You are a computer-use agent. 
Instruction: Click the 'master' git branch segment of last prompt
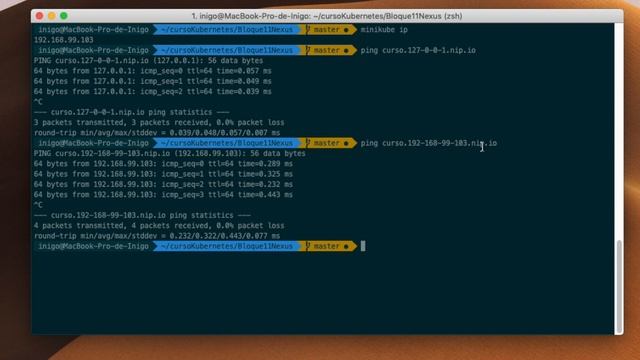pos(330,246)
